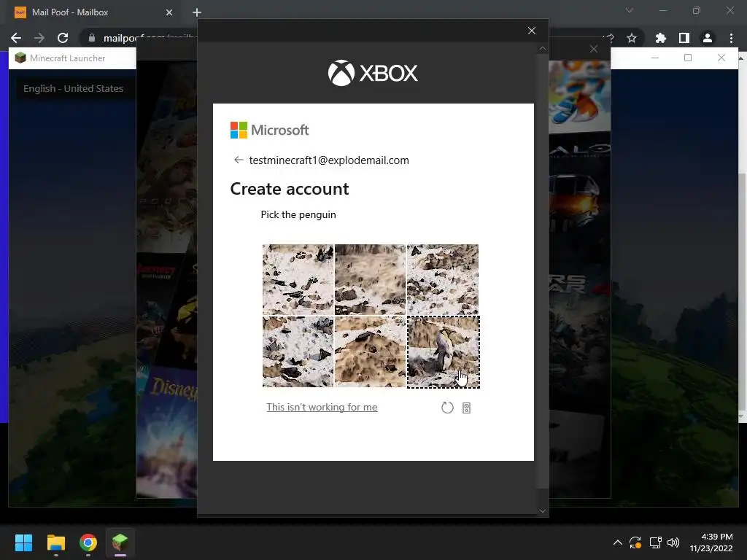
Task: Toggle Chrome side panel
Action: tap(684, 38)
